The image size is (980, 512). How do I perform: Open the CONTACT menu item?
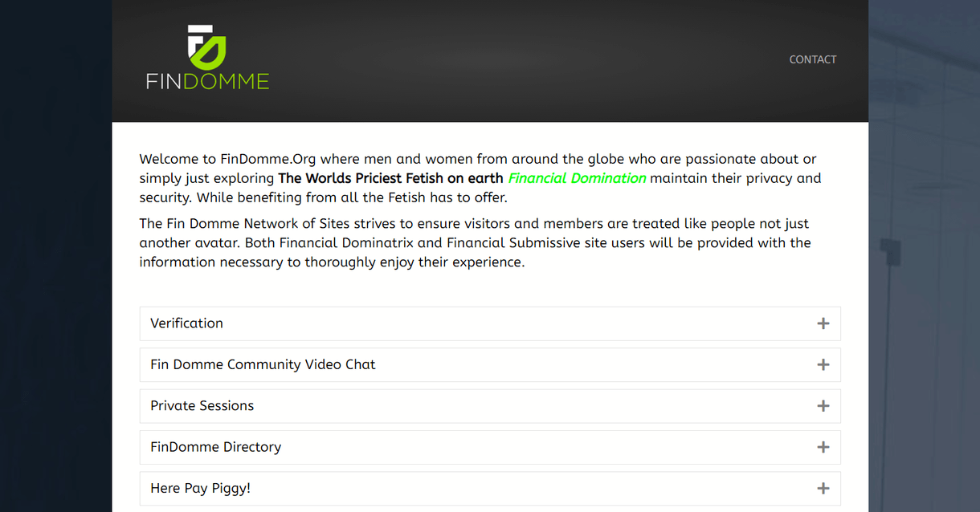click(x=812, y=59)
